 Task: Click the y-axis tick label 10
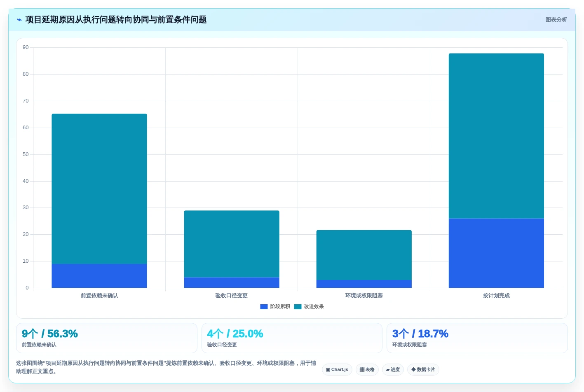(x=26, y=261)
